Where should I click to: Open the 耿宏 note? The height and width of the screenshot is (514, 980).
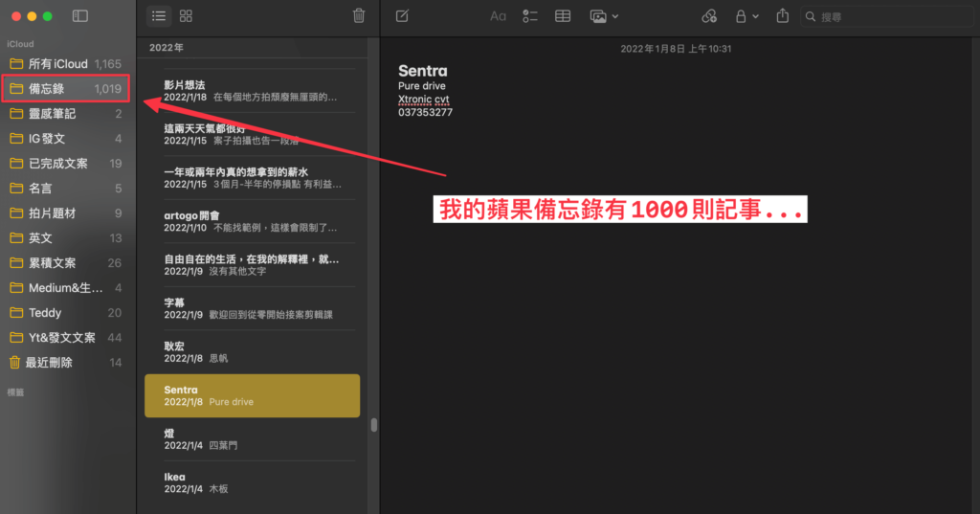[252, 351]
